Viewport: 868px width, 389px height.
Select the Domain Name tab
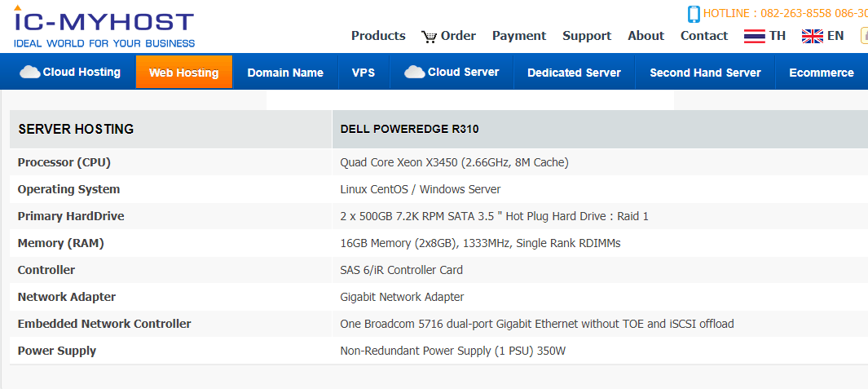coord(285,72)
